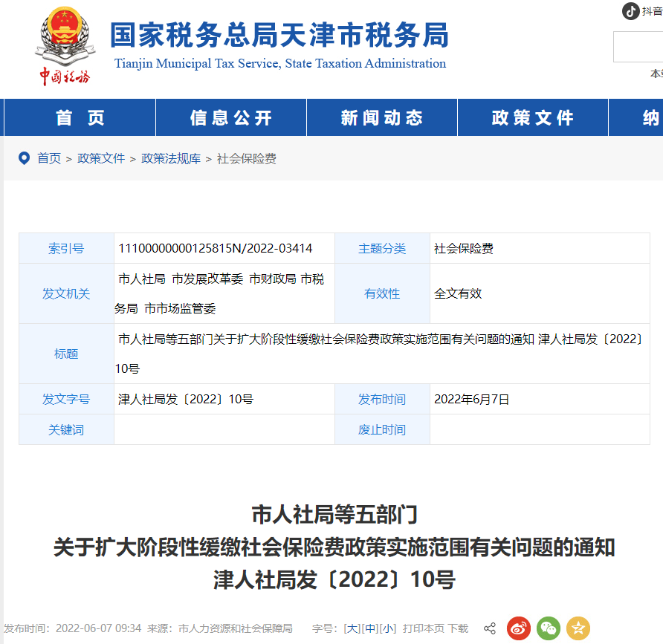Screen dimensions: 663x644
Task: Switch to the 信息公开 menu
Action: coord(230,117)
